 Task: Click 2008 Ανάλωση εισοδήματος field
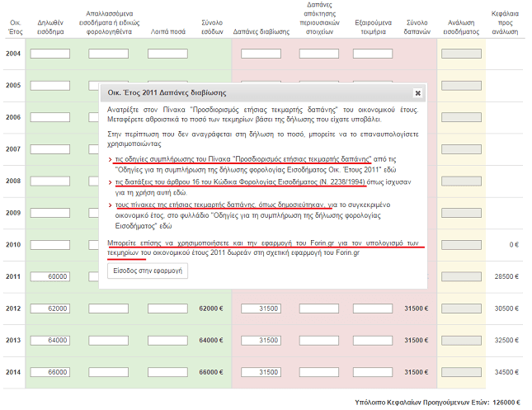[461, 181]
